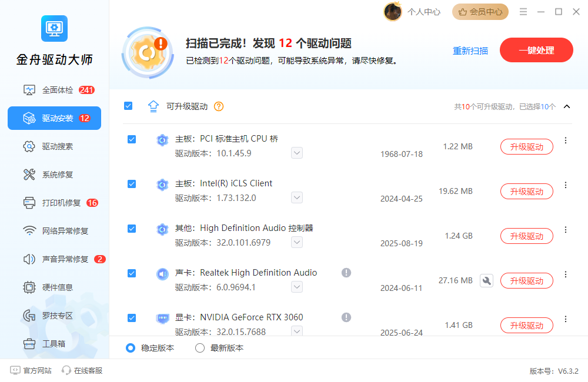Open 个人中心

pyautogui.click(x=424, y=12)
